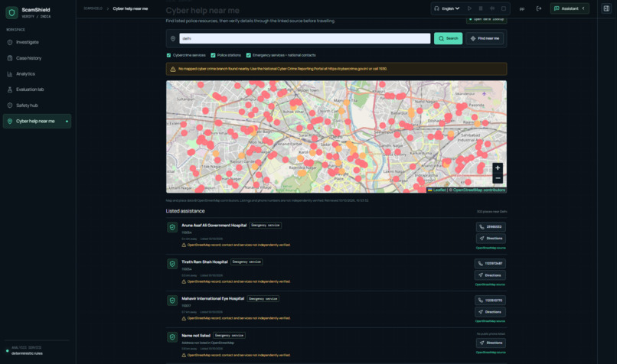Click the sign out icon

tap(539, 8)
